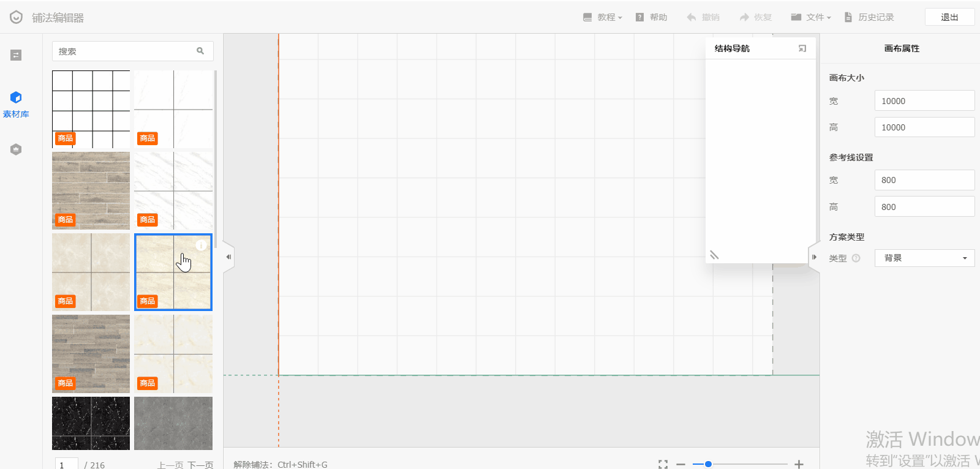
Task: Click the info icon on selected tile
Action: click(201, 245)
